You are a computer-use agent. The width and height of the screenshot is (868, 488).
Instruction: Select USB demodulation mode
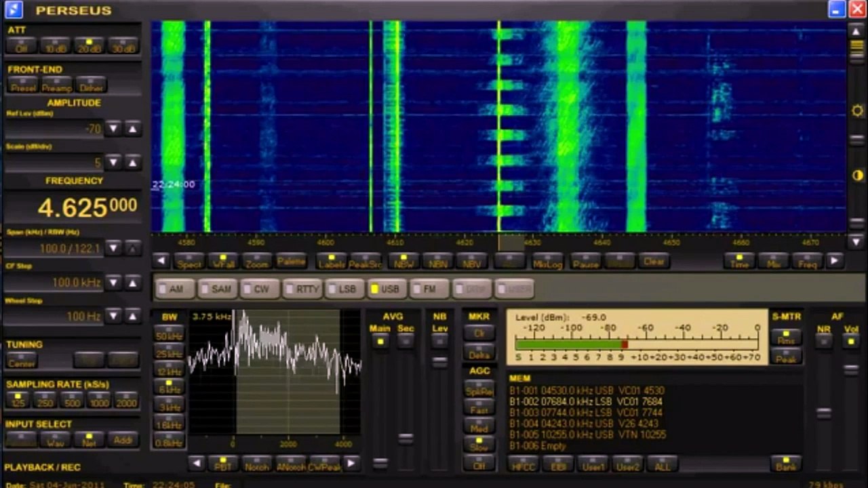tap(387, 289)
